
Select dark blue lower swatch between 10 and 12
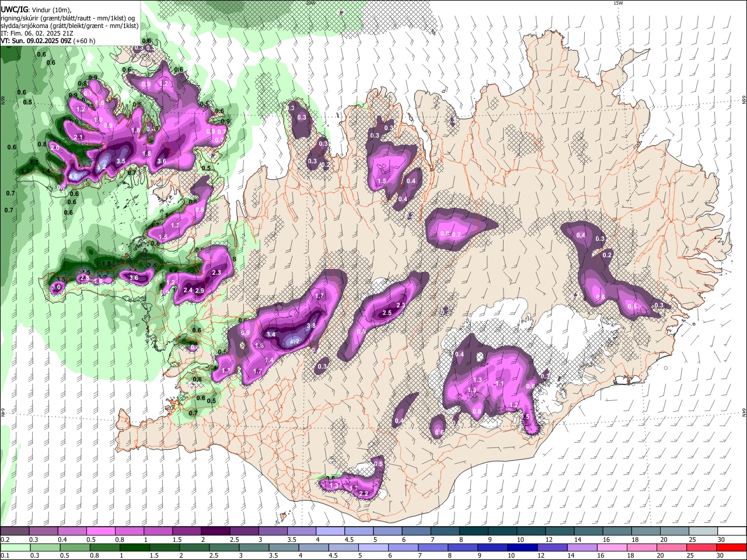[522, 547]
